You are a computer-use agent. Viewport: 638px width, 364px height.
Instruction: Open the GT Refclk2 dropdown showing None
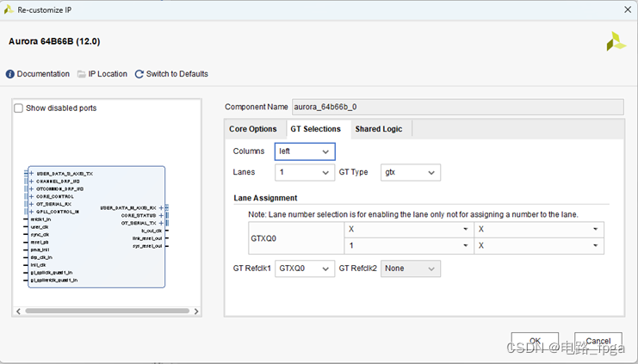[x=411, y=268]
